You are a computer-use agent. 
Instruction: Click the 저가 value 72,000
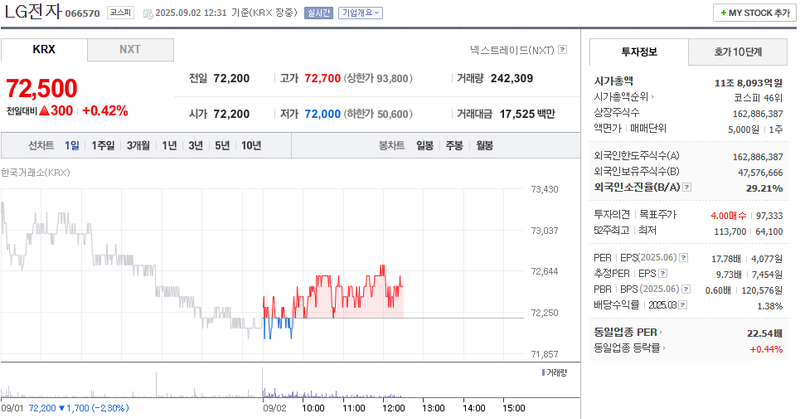tap(322, 114)
